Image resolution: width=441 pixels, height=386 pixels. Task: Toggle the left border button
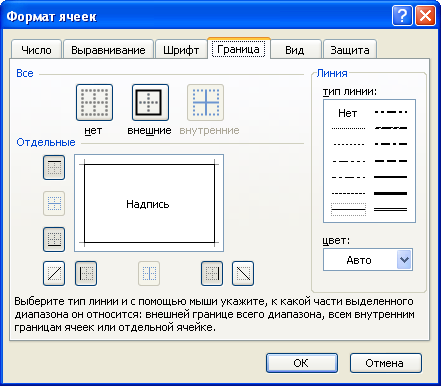pyautogui.click(x=86, y=274)
